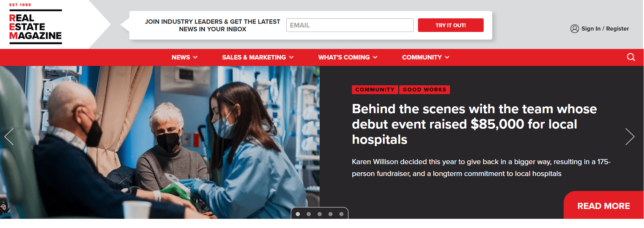Click the Read More button
The width and height of the screenshot is (644, 228).
tap(603, 206)
